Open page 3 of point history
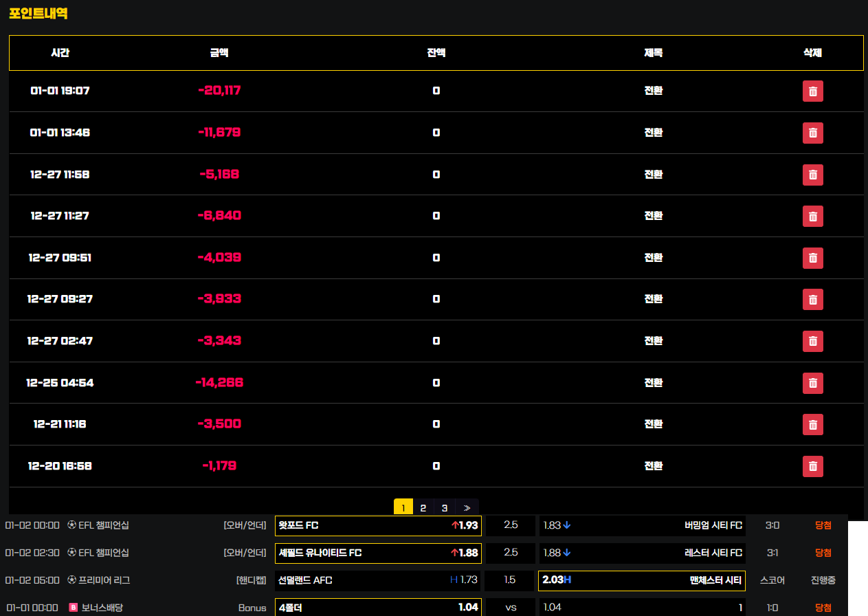The height and width of the screenshot is (616, 868). (x=445, y=508)
